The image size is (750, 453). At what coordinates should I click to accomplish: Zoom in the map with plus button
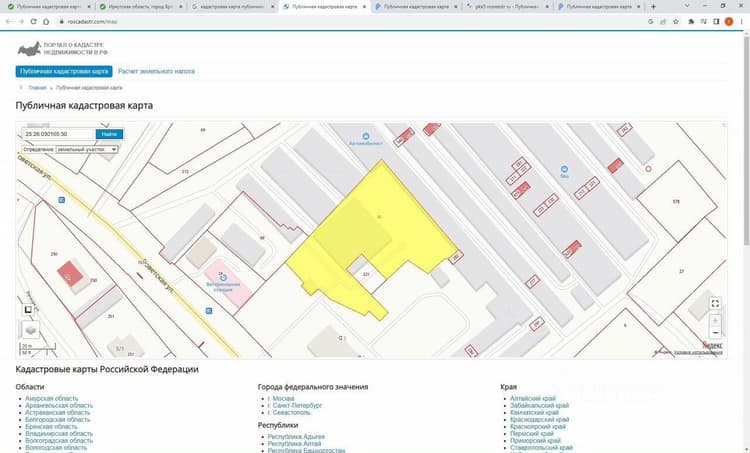(x=715, y=320)
